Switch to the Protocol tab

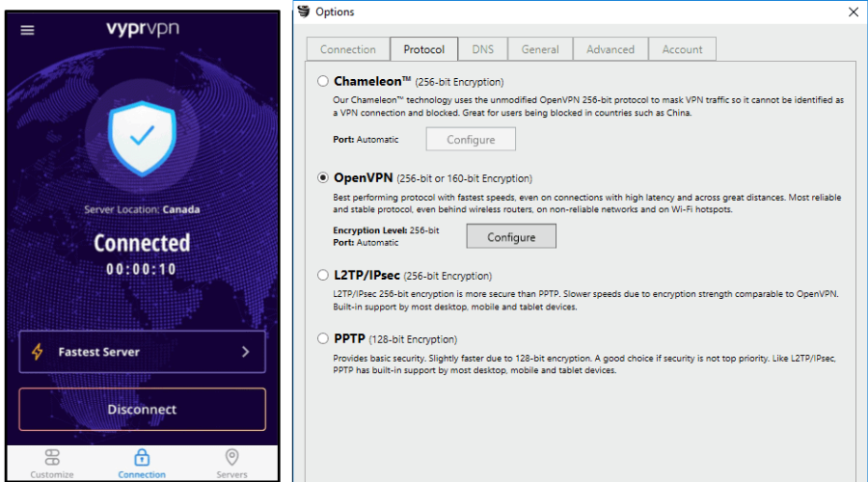coord(423,49)
